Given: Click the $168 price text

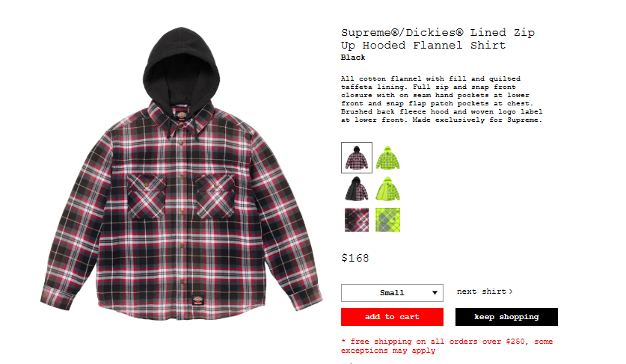Looking at the screenshot, I should tap(355, 258).
